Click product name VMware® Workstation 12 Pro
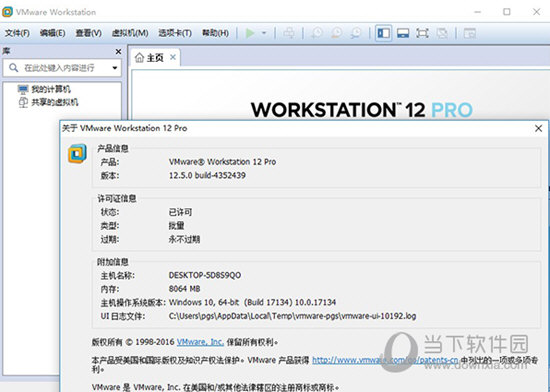The height and width of the screenshot is (392, 550). point(222,162)
